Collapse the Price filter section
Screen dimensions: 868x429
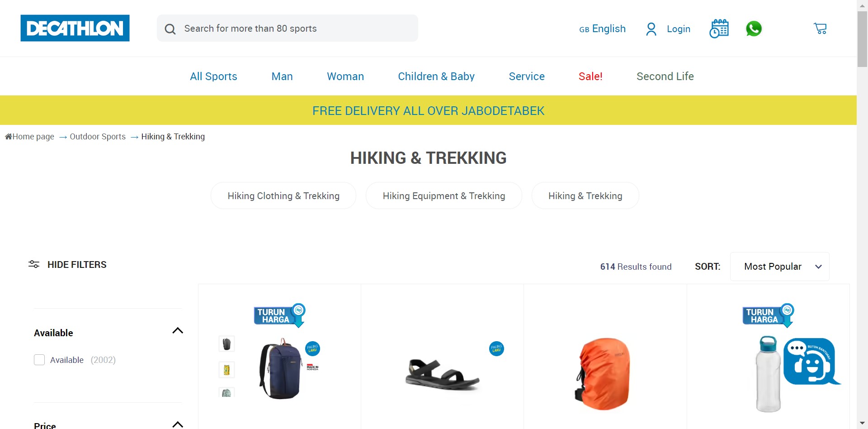pyautogui.click(x=178, y=424)
